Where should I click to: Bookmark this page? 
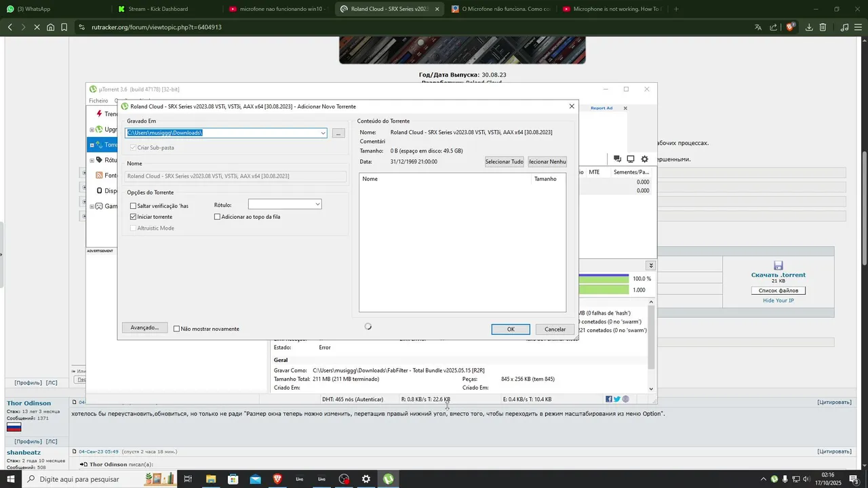(64, 27)
